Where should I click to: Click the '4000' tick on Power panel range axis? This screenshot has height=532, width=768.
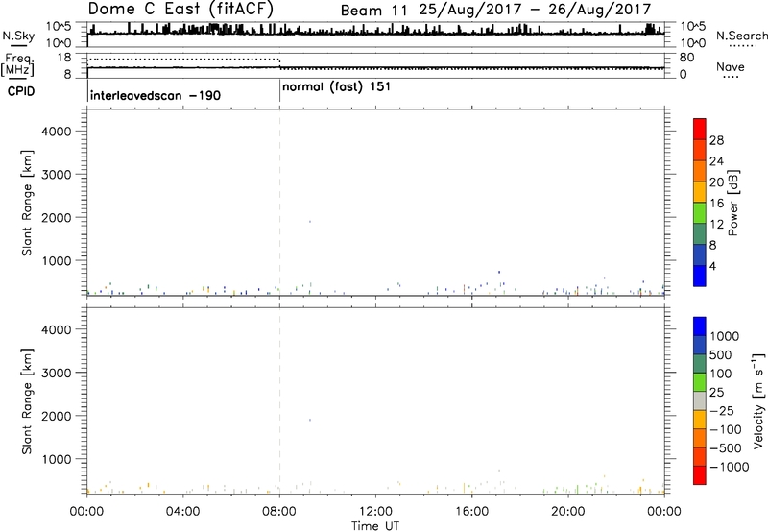(x=56, y=132)
